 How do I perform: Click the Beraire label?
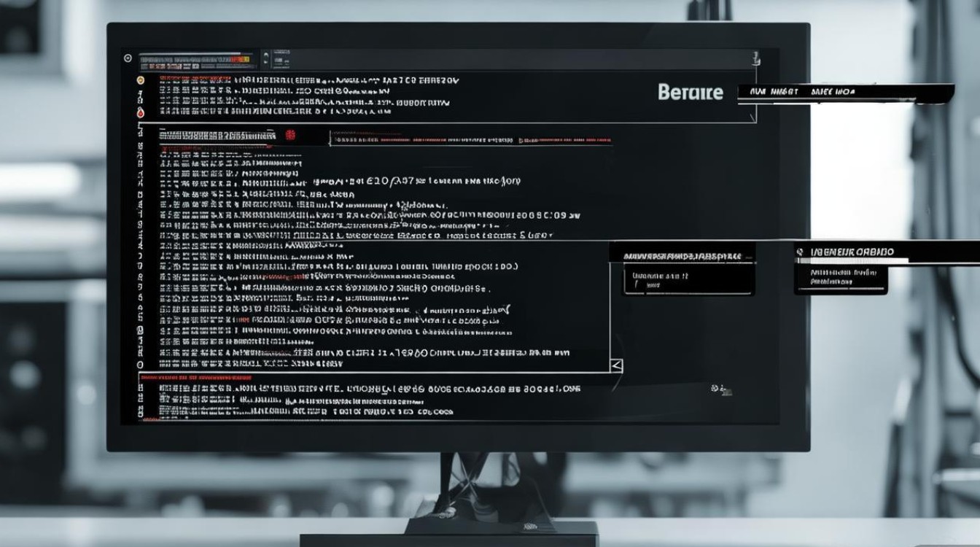690,92
